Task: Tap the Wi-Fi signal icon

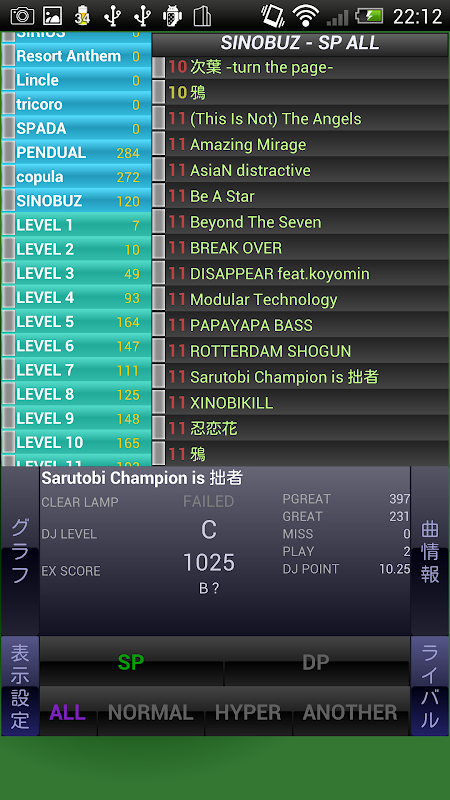Action: pos(306,16)
